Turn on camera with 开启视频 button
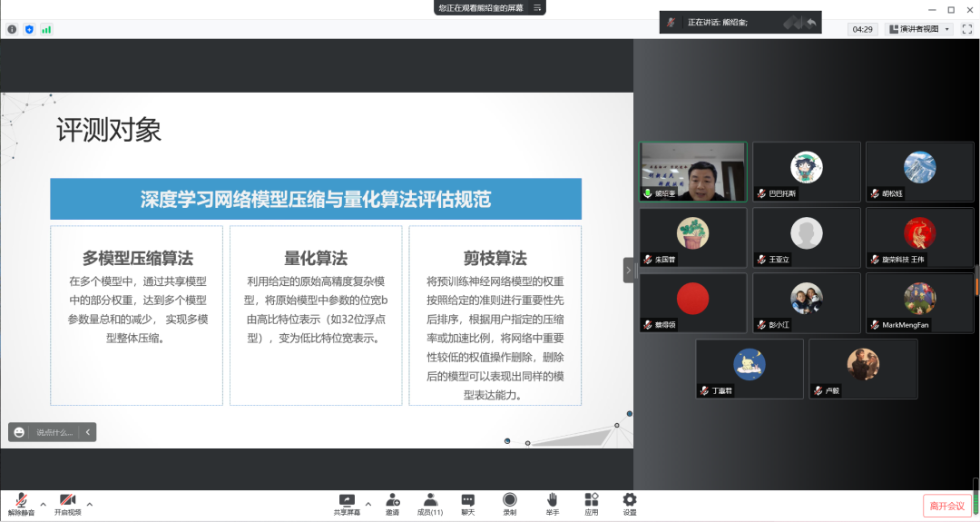980x522 pixels. [67, 505]
